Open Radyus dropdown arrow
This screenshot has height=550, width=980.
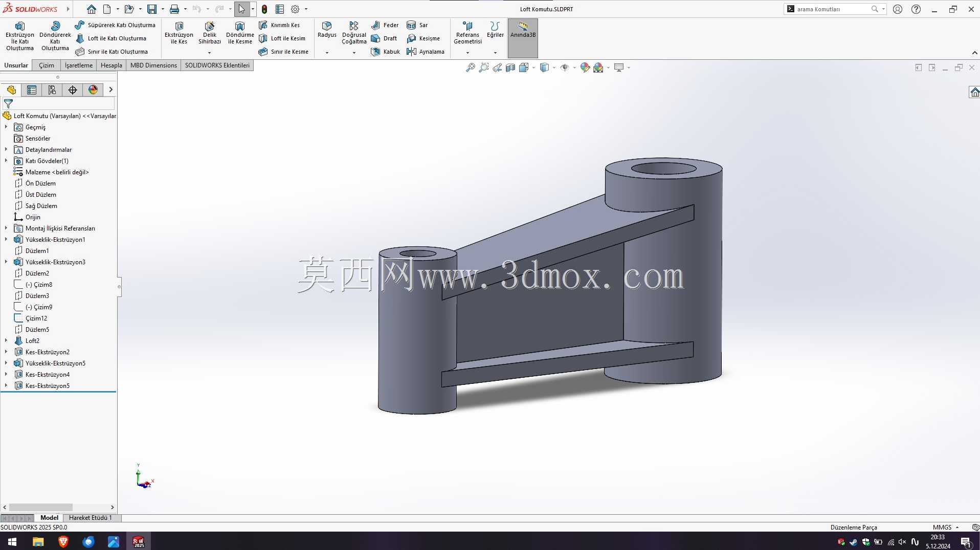[327, 53]
